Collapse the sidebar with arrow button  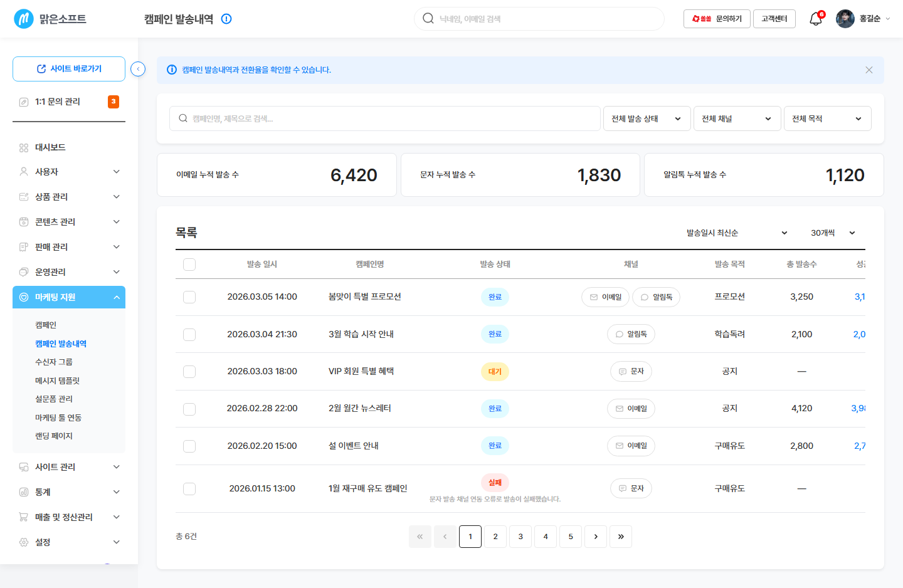138,69
